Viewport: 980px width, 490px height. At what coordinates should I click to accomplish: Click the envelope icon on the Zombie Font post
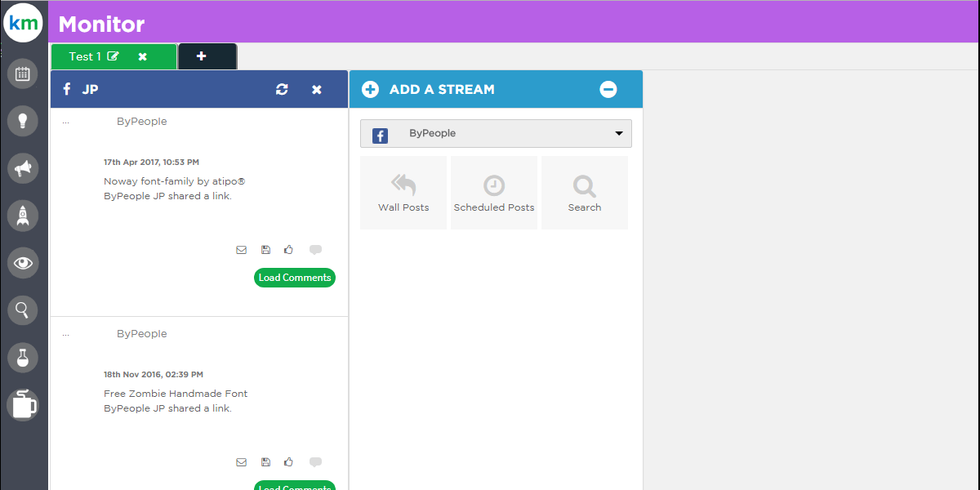click(241, 462)
